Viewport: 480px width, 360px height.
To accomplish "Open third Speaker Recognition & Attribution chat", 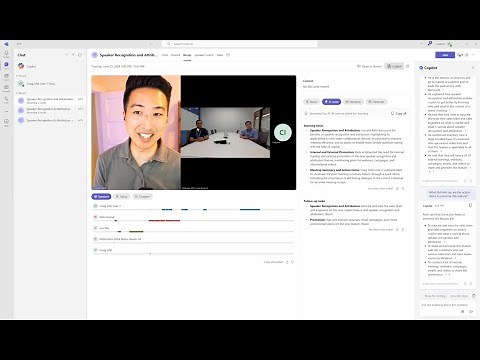I will (50, 120).
